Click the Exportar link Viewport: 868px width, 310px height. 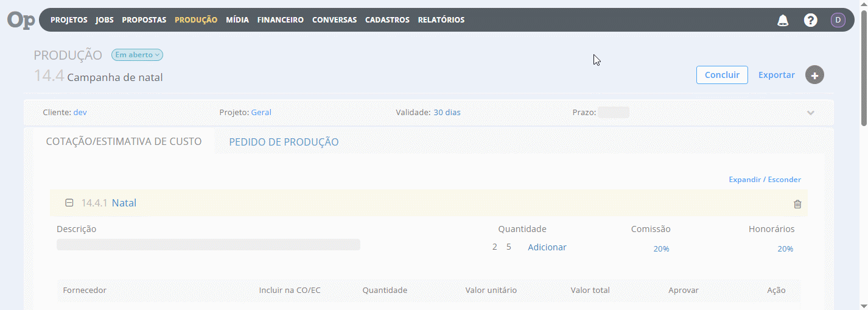click(x=777, y=75)
